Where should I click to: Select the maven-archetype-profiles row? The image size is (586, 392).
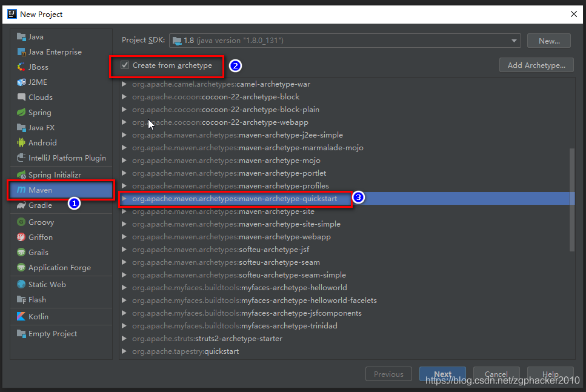(x=347, y=186)
